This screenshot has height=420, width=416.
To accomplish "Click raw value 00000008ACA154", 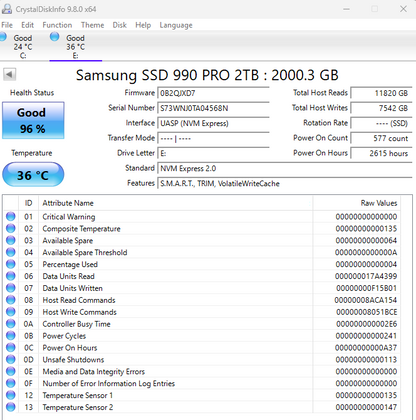I will point(366,300).
